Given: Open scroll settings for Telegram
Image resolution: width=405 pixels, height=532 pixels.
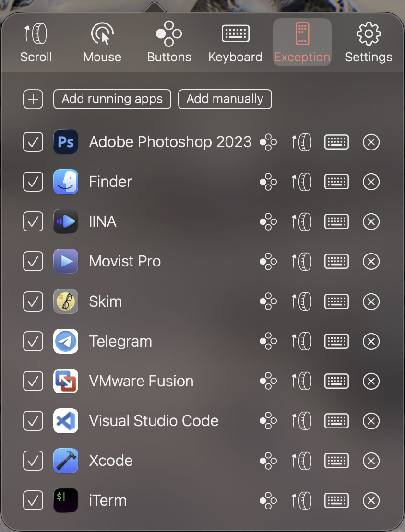Looking at the screenshot, I should (x=302, y=341).
